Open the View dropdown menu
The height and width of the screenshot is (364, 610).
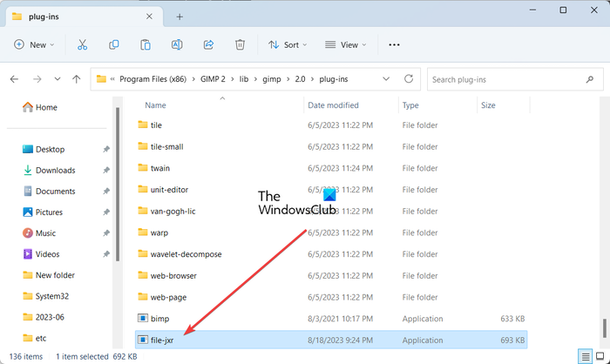click(346, 44)
